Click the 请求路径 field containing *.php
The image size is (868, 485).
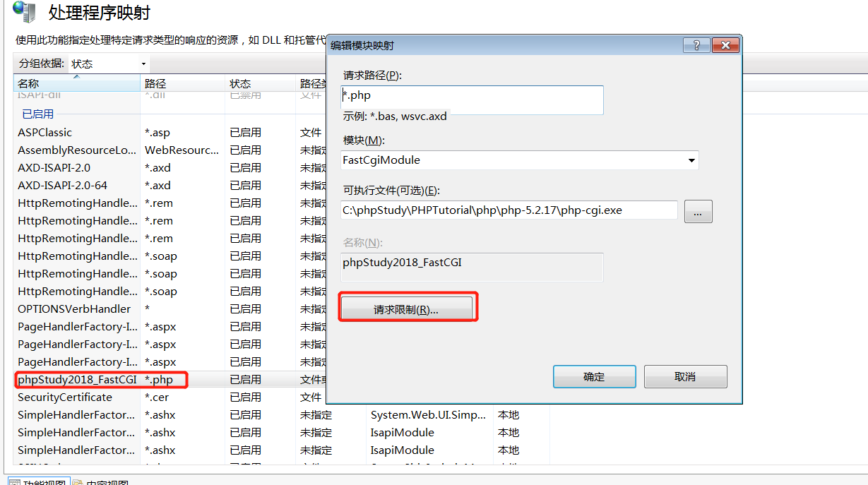pos(472,100)
